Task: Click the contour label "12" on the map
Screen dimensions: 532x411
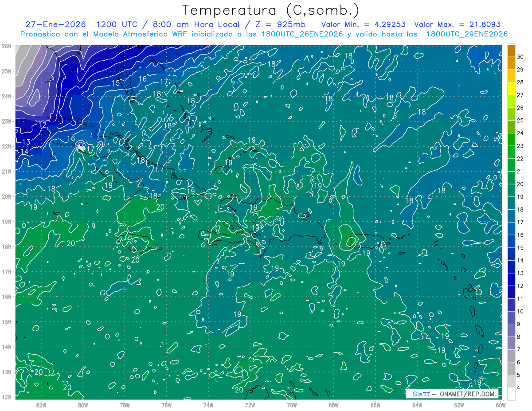Action: (43, 125)
